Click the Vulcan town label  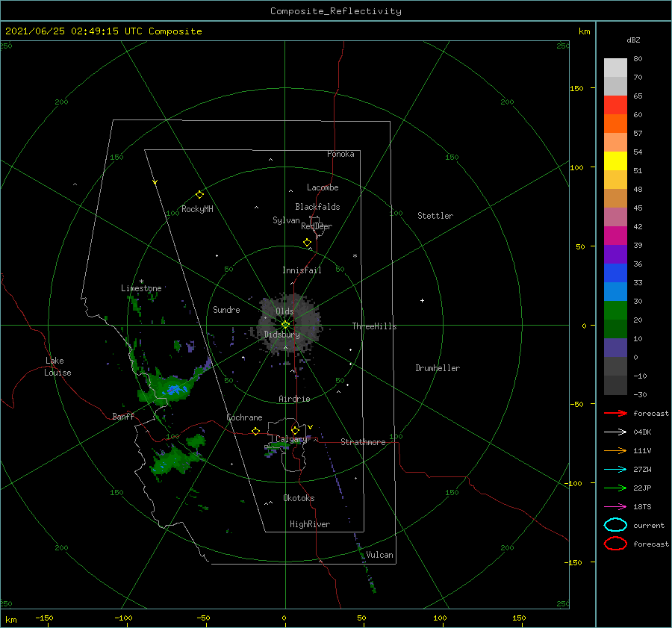tap(379, 555)
